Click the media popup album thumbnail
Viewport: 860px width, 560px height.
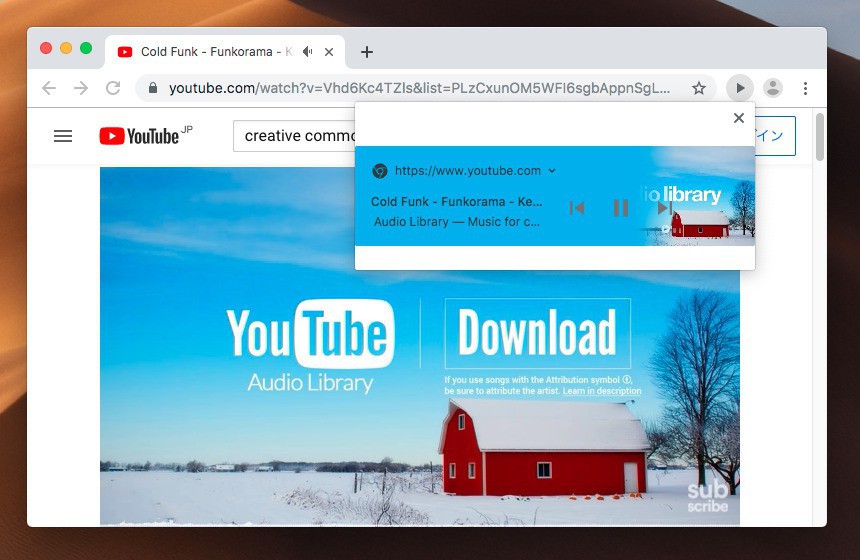699,196
